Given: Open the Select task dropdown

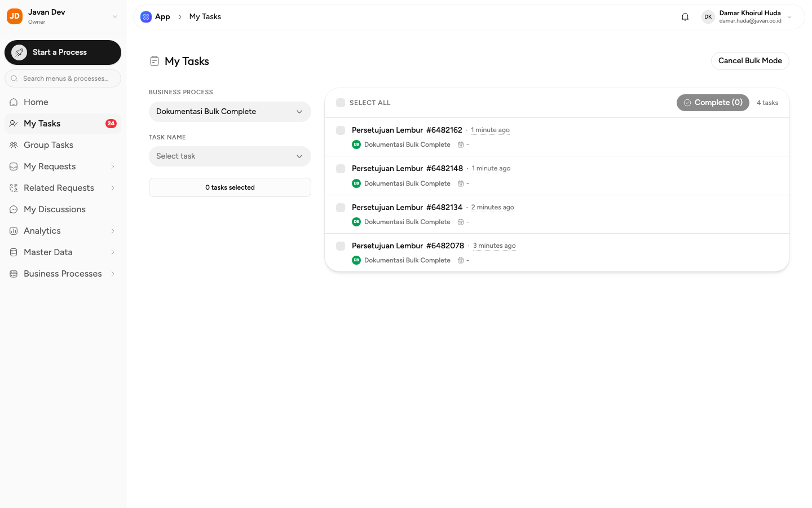Looking at the screenshot, I should [230, 156].
